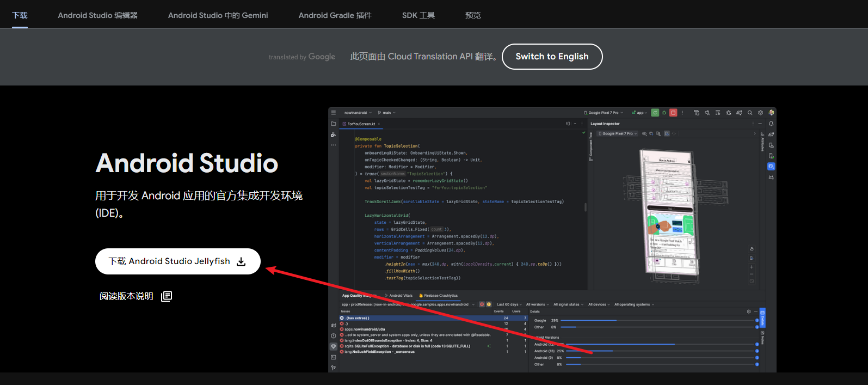Expand the Google Pixel 7 Pro device dropdown
The width and height of the screenshot is (868, 385).
tap(604, 113)
